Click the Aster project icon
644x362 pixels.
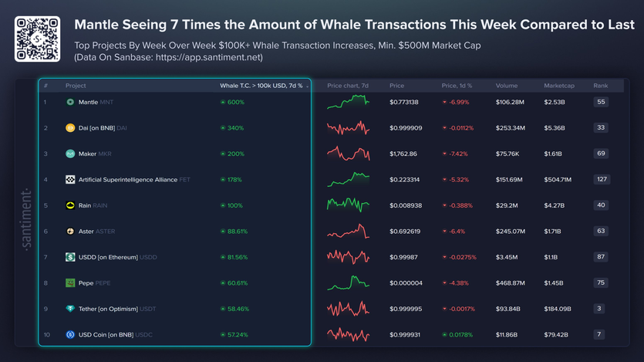[x=70, y=231]
